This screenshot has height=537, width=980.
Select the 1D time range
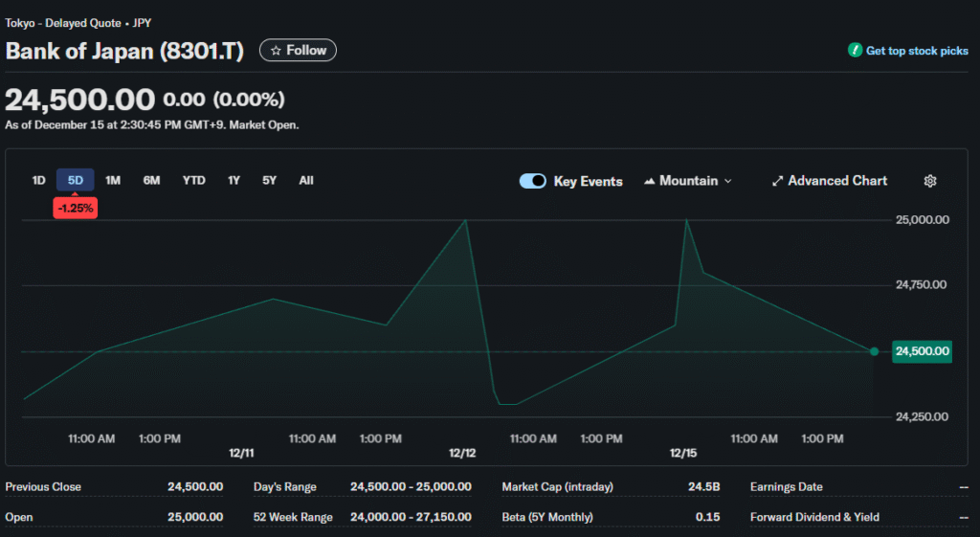pyautogui.click(x=38, y=180)
